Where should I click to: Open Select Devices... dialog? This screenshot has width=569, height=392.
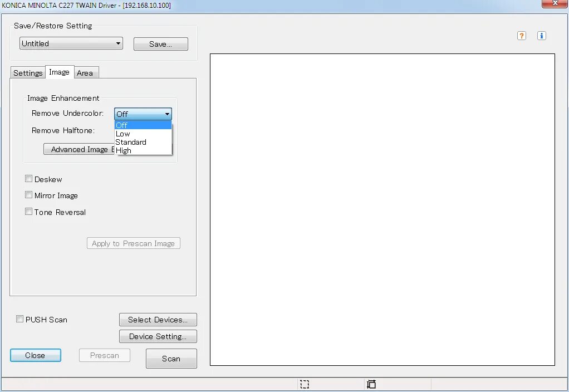(x=158, y=320)
